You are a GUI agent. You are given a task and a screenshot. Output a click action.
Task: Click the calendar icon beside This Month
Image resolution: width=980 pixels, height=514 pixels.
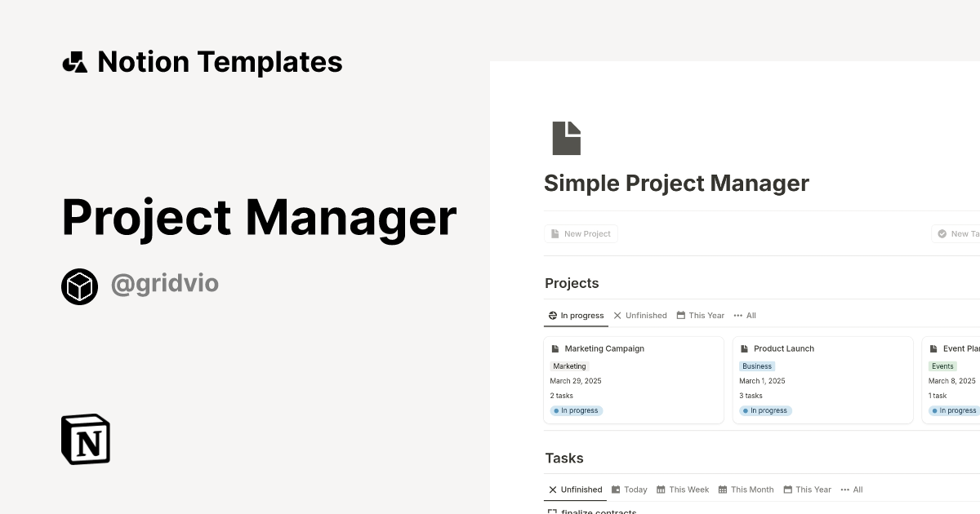[724, 490]
